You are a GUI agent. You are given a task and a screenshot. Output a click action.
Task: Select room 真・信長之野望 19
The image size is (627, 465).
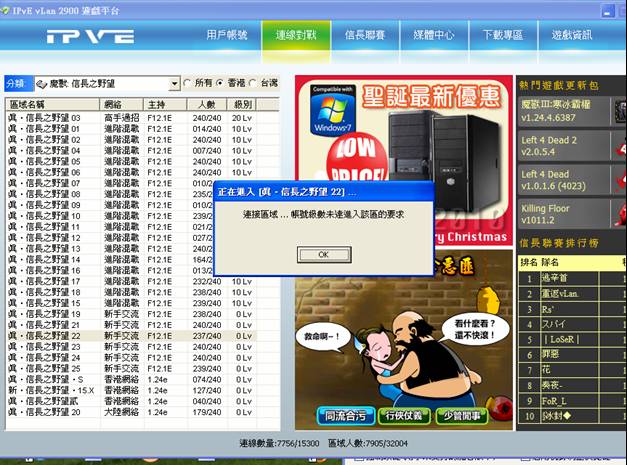[x=131, y=314]
